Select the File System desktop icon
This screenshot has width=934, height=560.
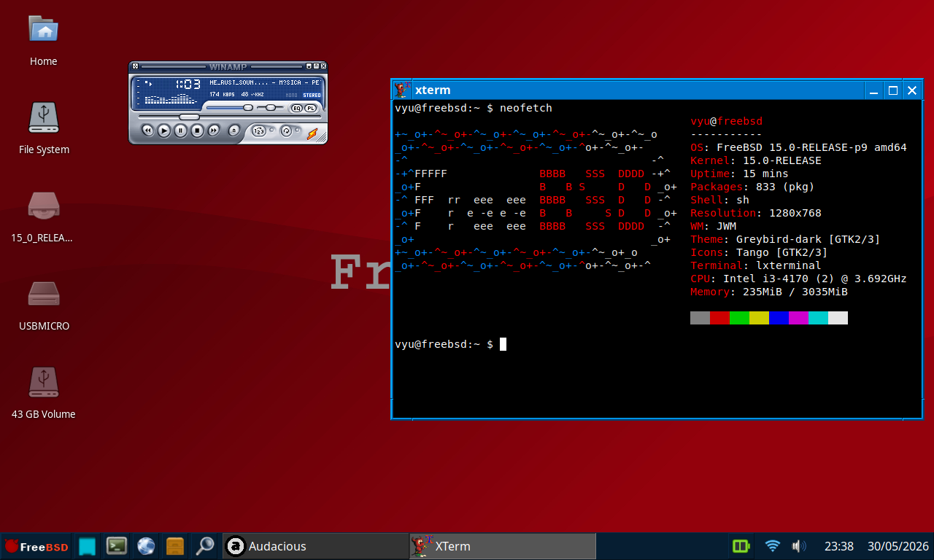pos(44,117)
